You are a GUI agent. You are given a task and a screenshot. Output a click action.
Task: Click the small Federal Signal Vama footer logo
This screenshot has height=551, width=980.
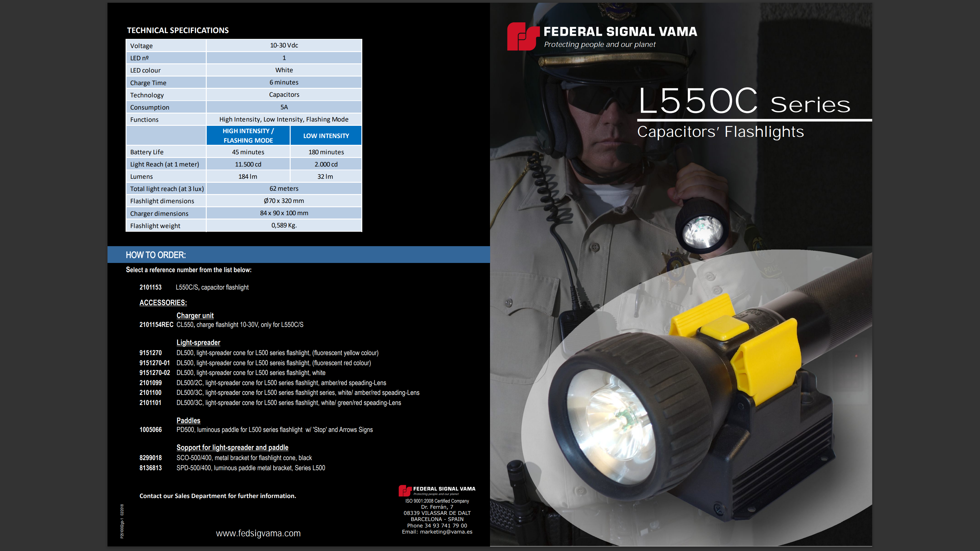pyautogui.click(x=437, y=490)
